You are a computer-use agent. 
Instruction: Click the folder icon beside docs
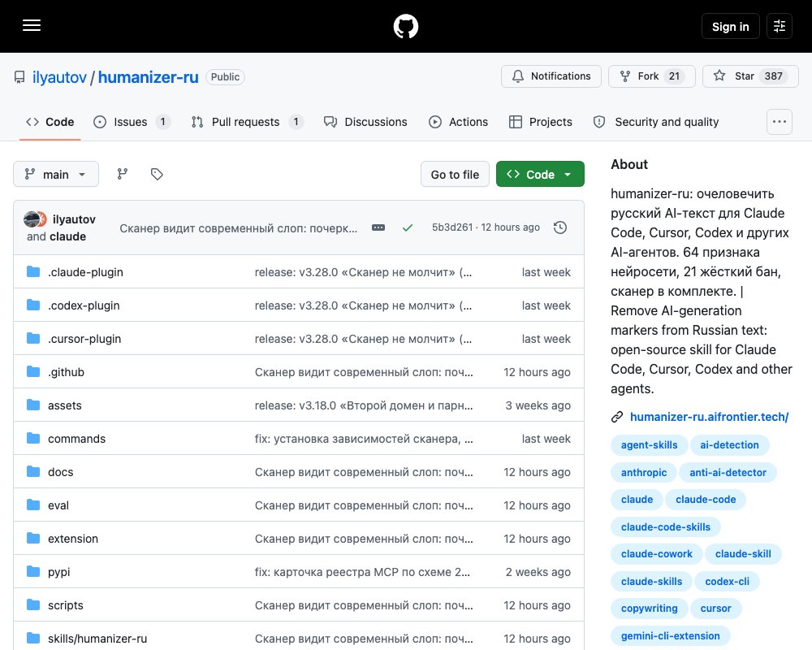(33, 472)
